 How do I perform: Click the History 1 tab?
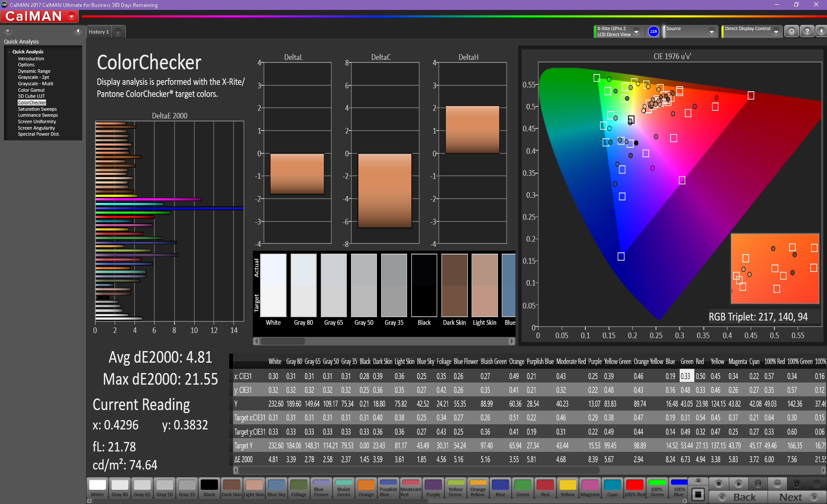99,32
